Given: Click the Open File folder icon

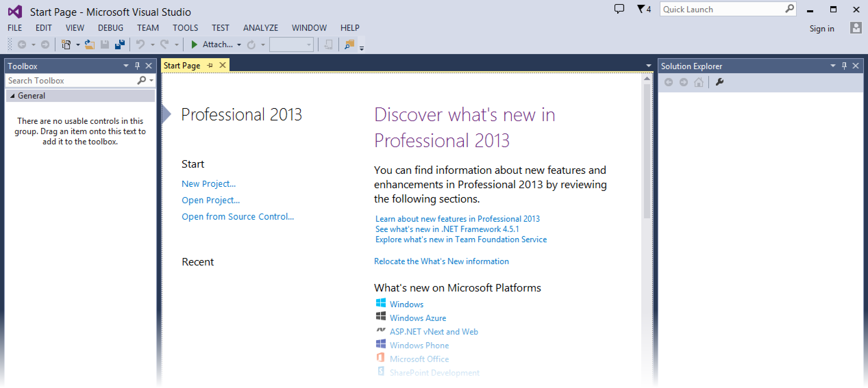Looking at the screenshot, I should click(90, 44).
